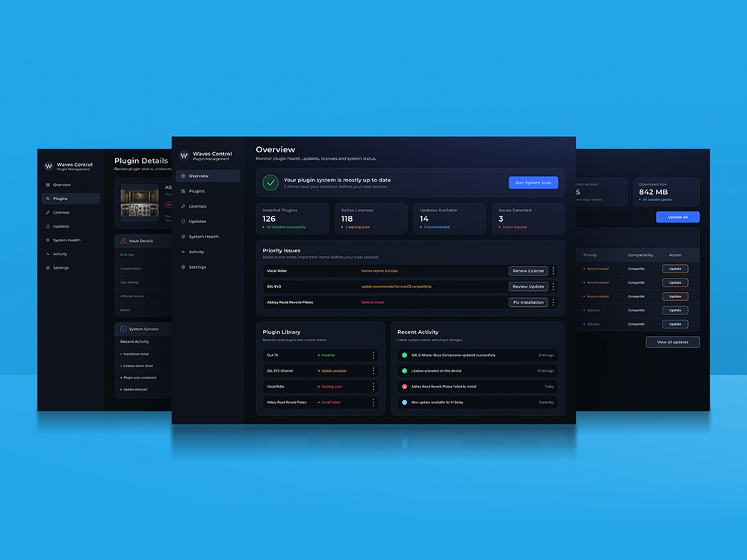
Task: Click the Run System Scan button
Action: [533, 183]
